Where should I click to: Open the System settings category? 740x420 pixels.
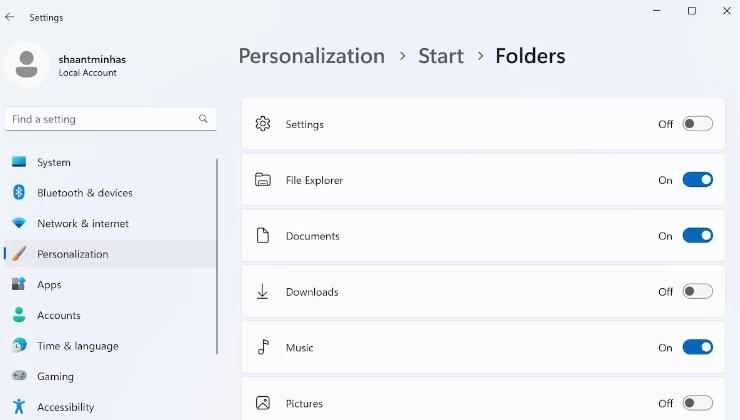110,162
